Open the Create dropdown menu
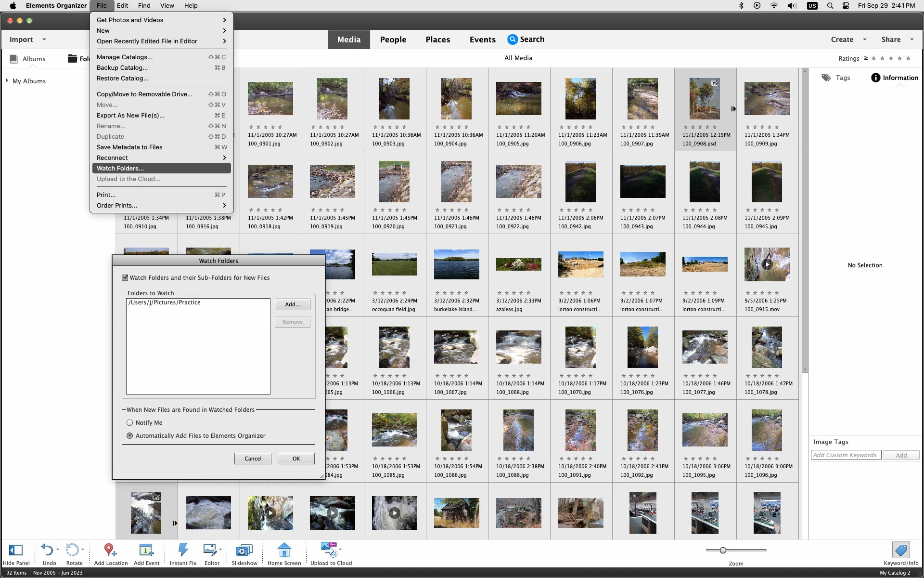Image resolution: width=924 pixels, height=578 pixels. point(848,39)
